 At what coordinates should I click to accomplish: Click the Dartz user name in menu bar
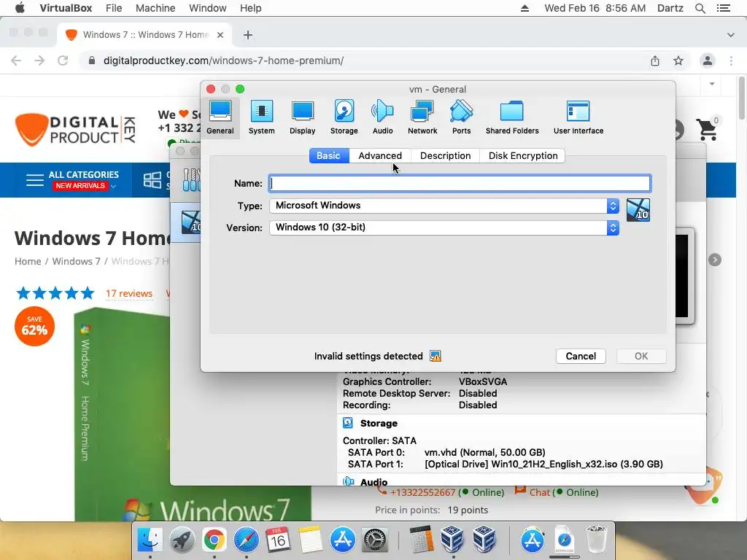[x=670, y=8]
